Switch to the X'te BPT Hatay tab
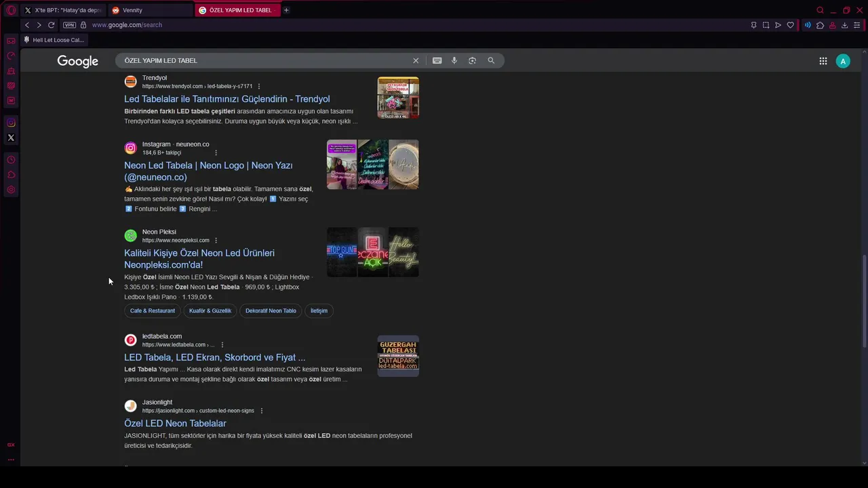Viewport: 868px width, 488px height. [63, 10]
